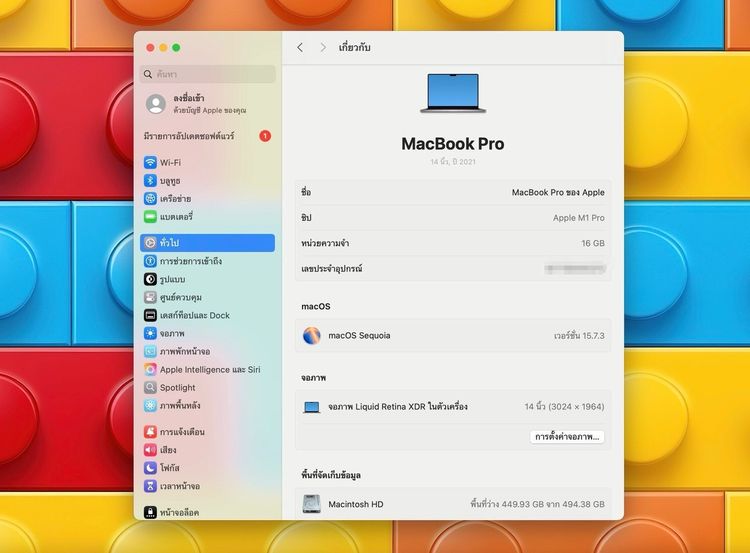Click the เกี่ยวกับ window title text
This screenshot has width=750, height=553.
(x=354, y=47)
